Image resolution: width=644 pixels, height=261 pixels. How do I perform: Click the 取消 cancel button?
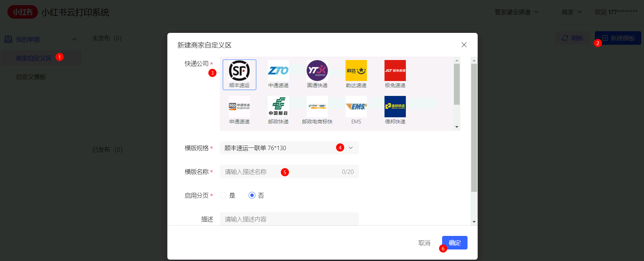(424, 243)
